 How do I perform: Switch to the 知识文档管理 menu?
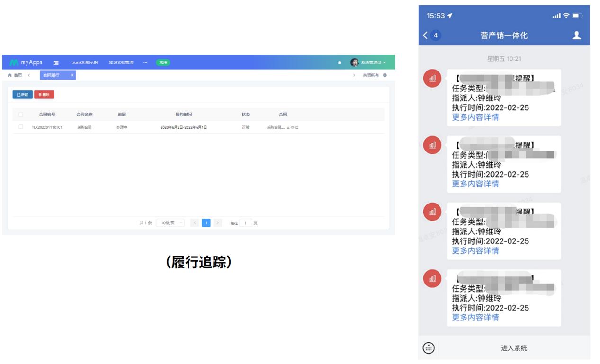[x=121, y=62]
